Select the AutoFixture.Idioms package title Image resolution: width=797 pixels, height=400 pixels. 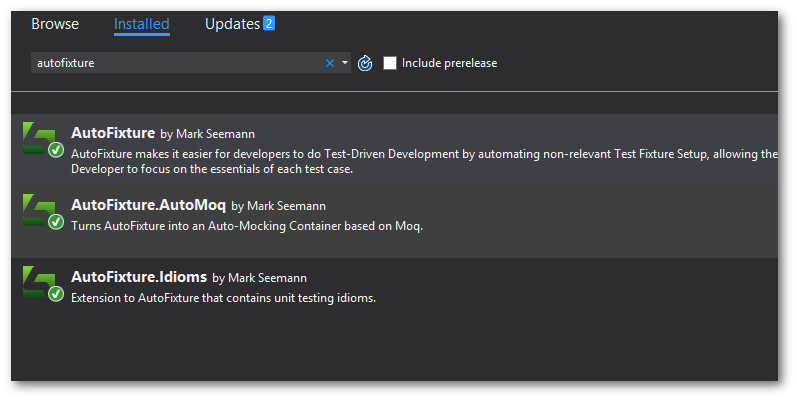click(139, 277)
